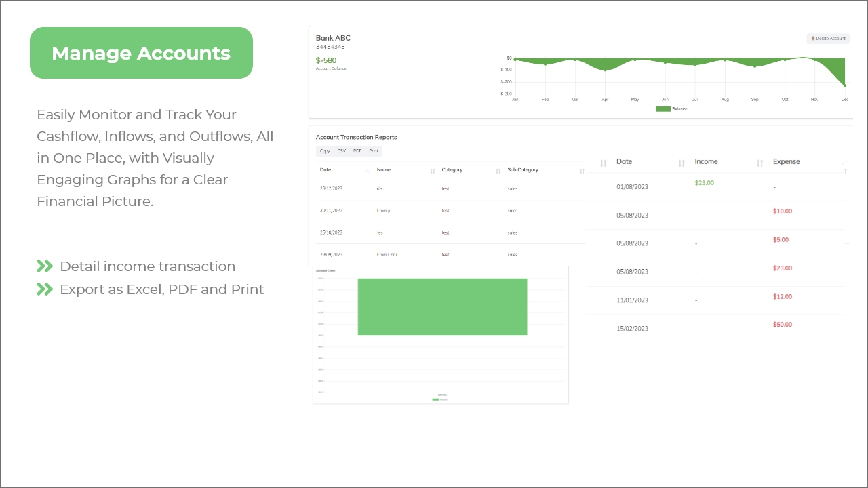
Task: Click the $5.00 expense amount
Action: coord(781,240)
